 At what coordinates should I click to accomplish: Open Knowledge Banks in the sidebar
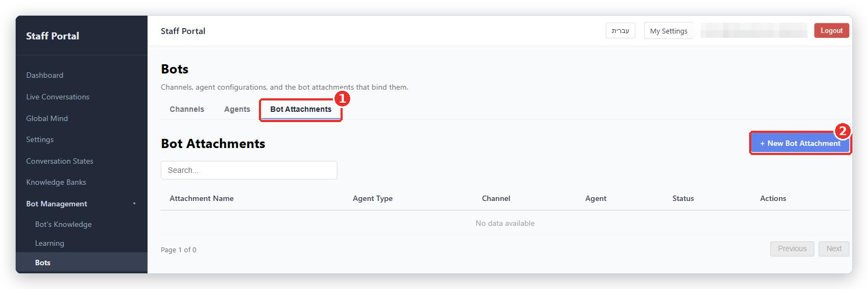pos(56,182)
